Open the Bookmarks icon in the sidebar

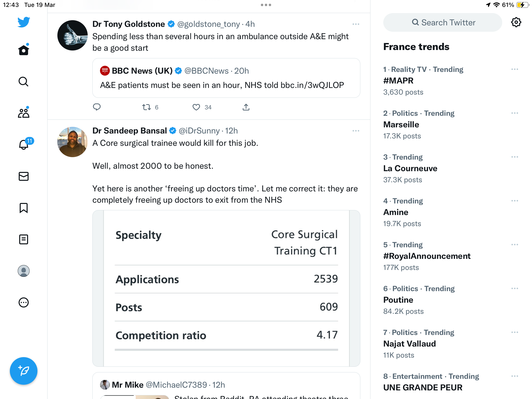point(24,208)
